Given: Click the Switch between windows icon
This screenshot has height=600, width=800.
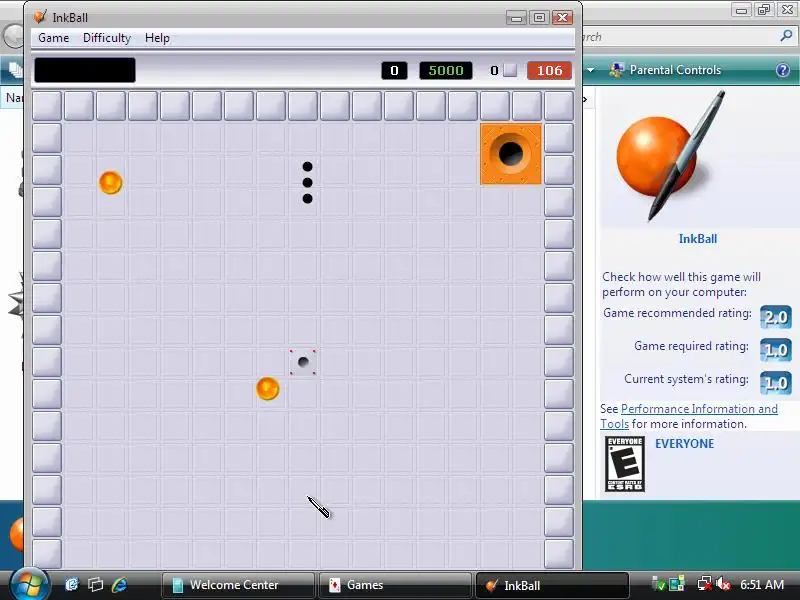Looking at the screenshot, I should click(95, 584).
